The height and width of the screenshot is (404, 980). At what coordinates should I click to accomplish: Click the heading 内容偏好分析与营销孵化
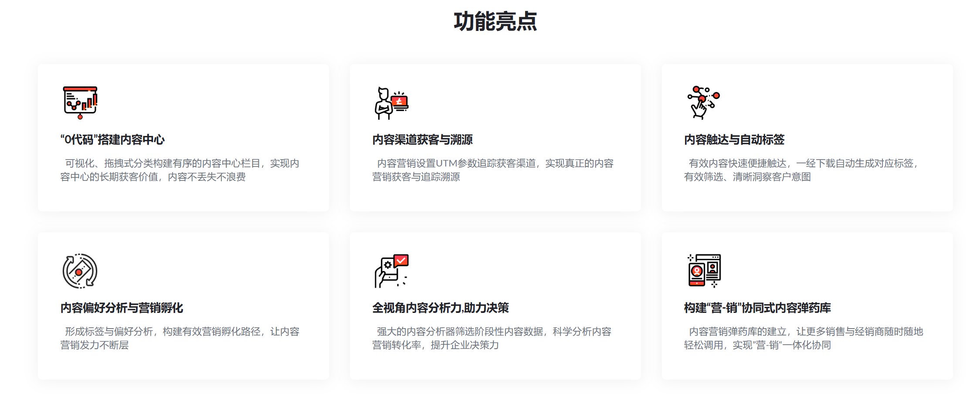click(122, 308)
